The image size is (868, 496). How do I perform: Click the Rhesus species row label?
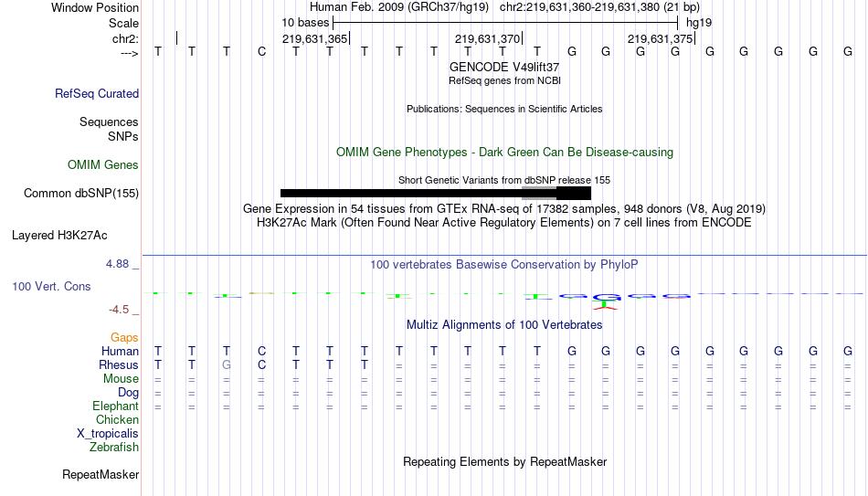(x=119, y=364)
